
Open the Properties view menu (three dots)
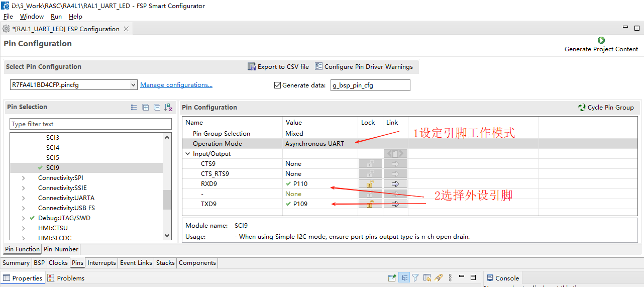click(x=450, y=277)
